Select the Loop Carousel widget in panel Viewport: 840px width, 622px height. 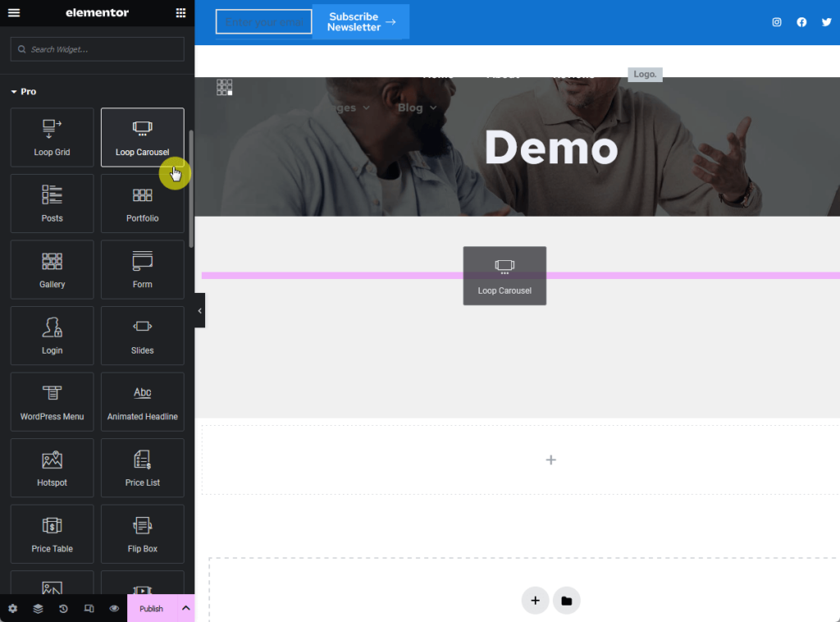pyautogui.click(x=143, y=137)
